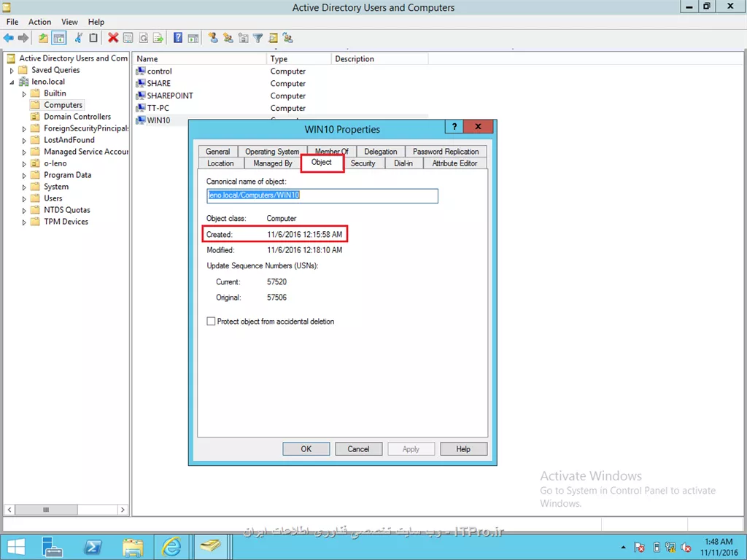Open the Windows Start button
This screenshot has height=560, width=747.
(16, 547)
